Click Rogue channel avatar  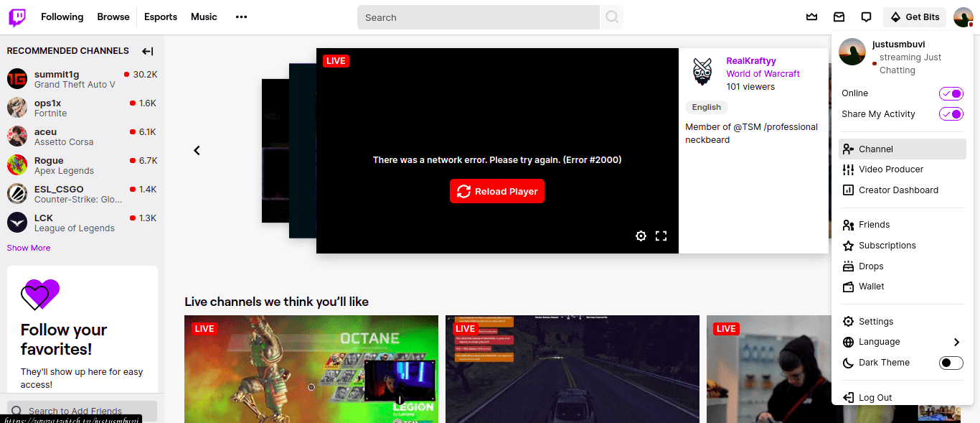click(17, 165)
